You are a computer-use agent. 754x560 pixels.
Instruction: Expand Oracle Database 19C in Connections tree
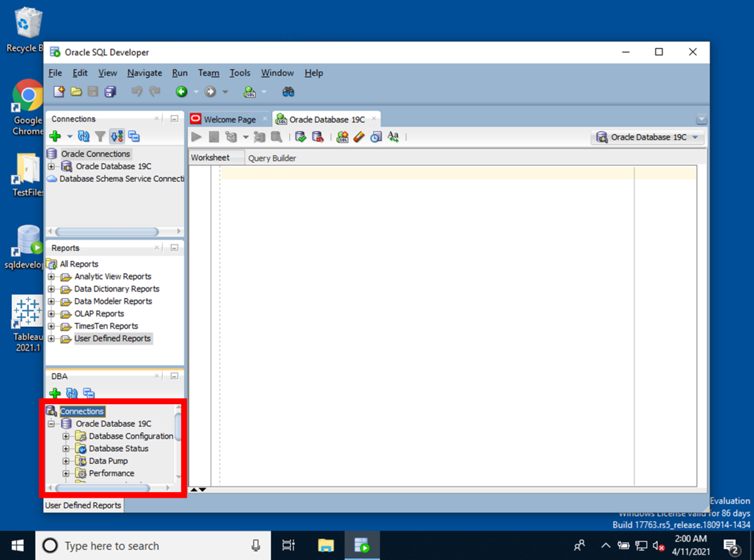(x=52, y=167)
